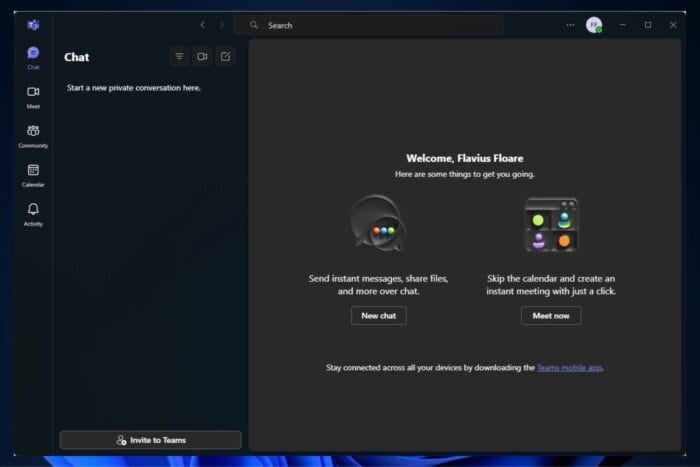Go back with the left arrow
Image resolution: width=700 pixels, height=467 pixels.
tap(203, 25)
